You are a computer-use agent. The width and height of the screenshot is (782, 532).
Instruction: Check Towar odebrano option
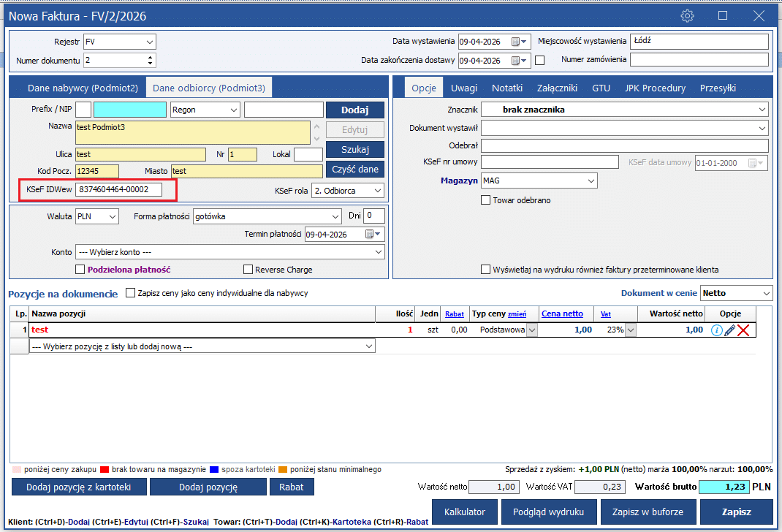tap(486, 200)
